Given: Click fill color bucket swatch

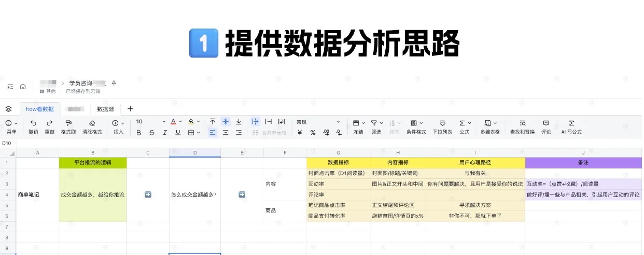Looking at the screenshot, I should click(191, 122).
